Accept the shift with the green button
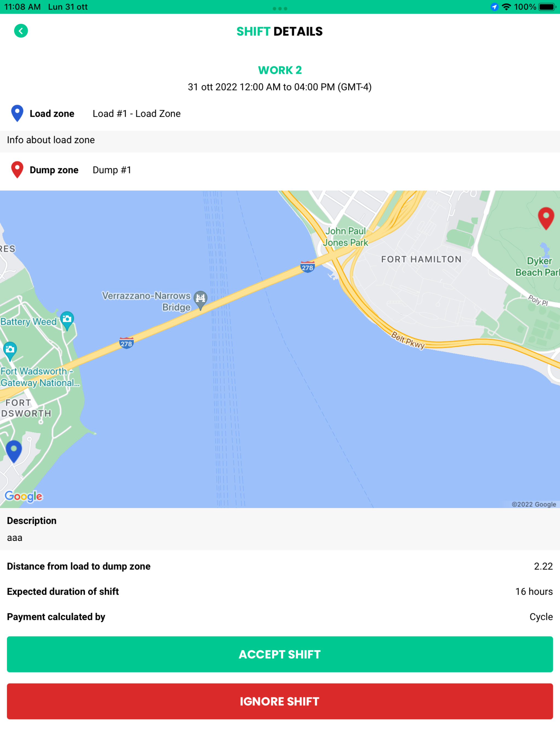Screen dimensions: 560x747 tap(280, 654)
